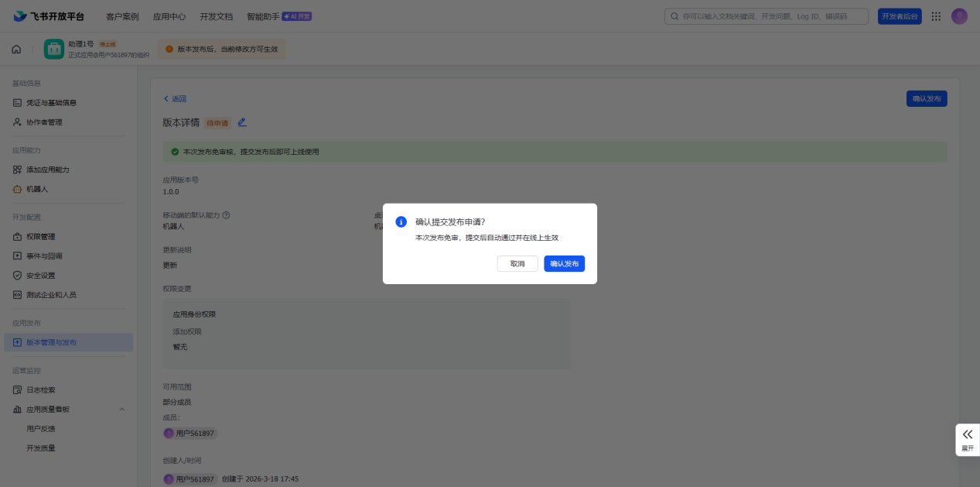This screenshot has height=487, width=980.
Task: Click the 开发者后台 button
Action: point(899,16)
